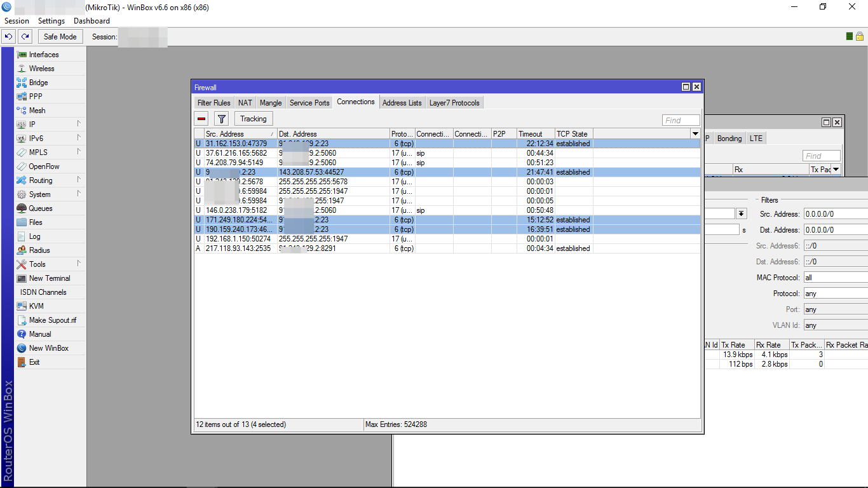Click the padlock icon in the toolbar
The height and width of the screenshot is (488, 868).
(859, 36)
